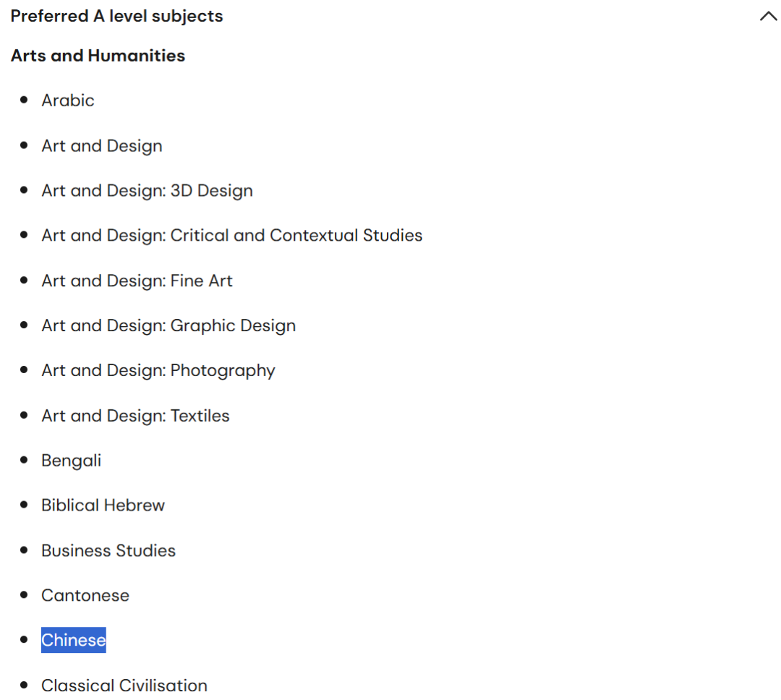The width and height of the screenshot is (781, 700).
Task: Select Art and Design: Photography item
Action: tap(158, 371)
